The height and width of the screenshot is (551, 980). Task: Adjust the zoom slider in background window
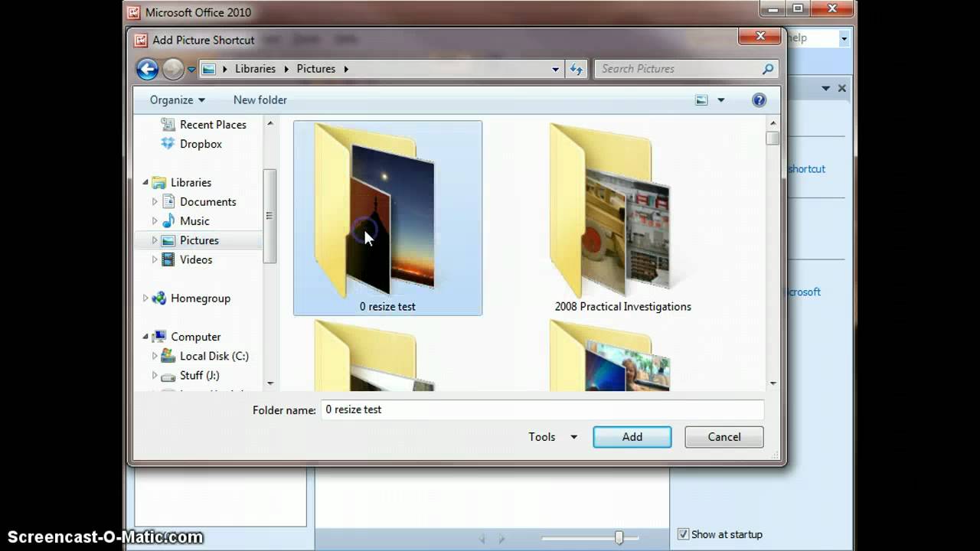619,538
